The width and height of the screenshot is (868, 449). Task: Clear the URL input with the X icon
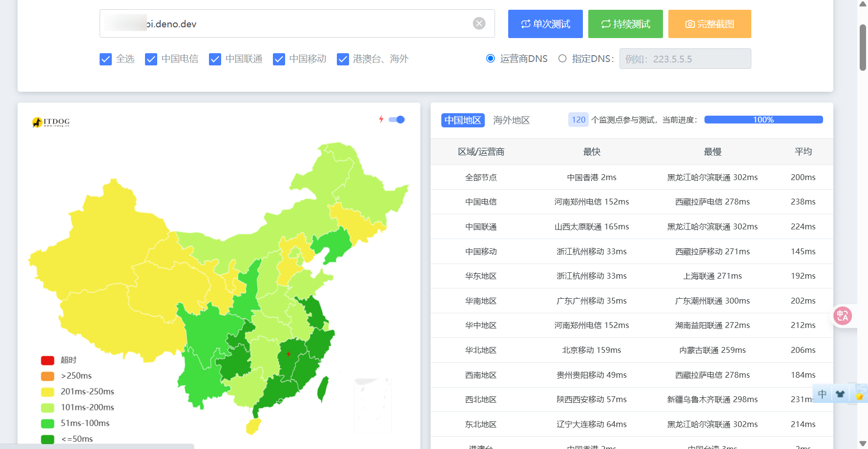point(479,23)
